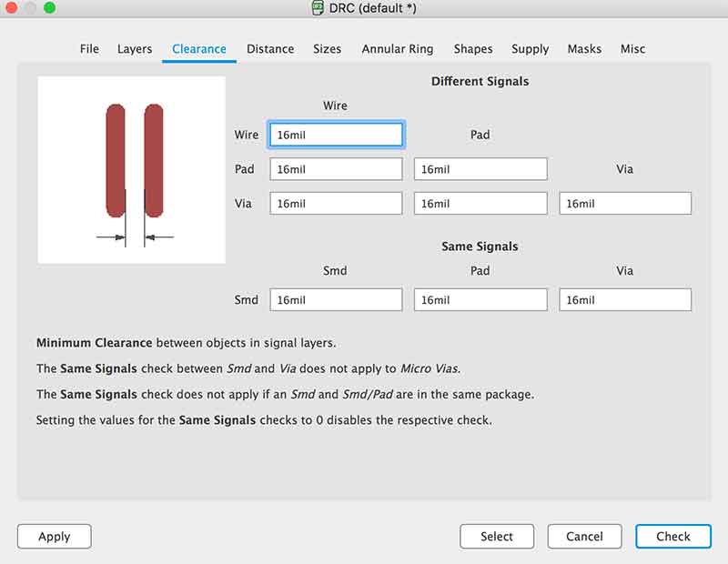Select the Distance tab
The height and width of the screenshot is (564, 728).
[270, 49]
